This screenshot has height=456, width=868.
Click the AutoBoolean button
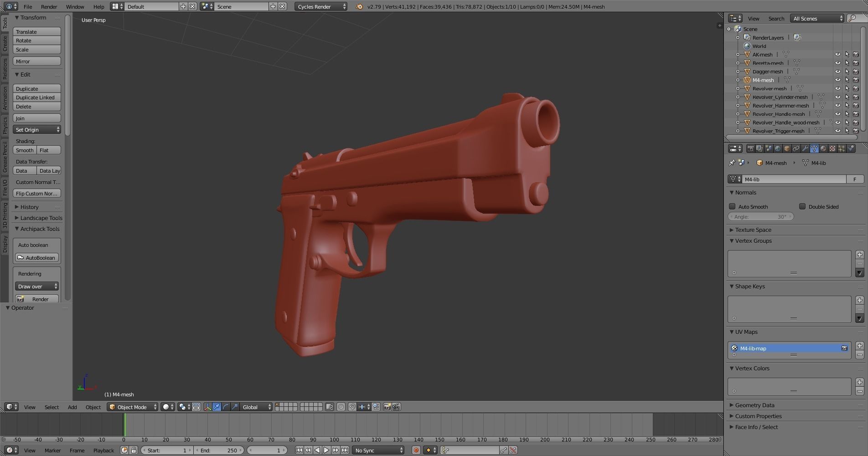pyautogui.click(x=37, y=258)
